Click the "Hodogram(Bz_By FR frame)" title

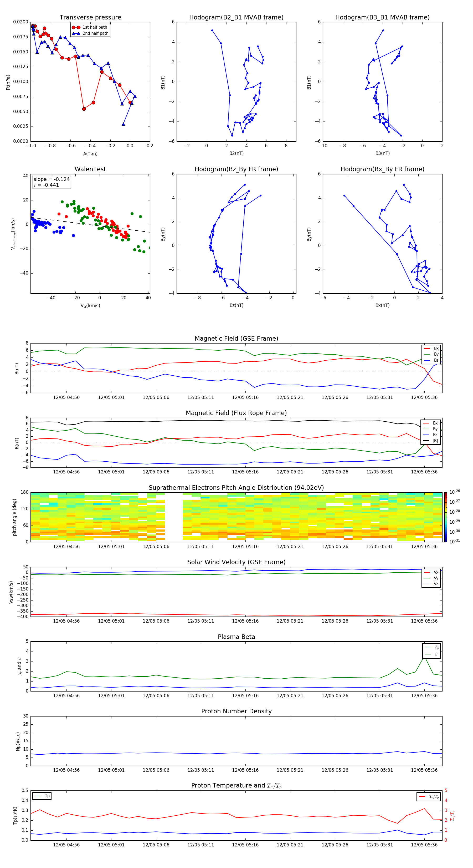point(236,169)
